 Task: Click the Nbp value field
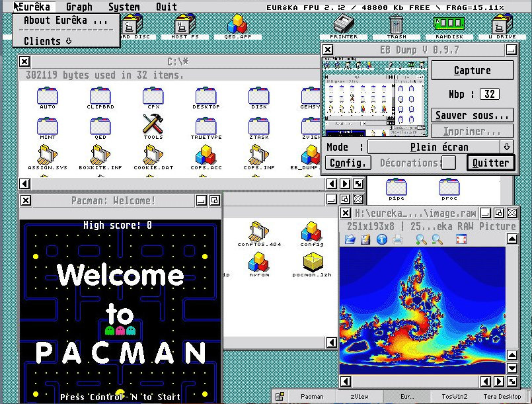[x=489, y=94]
